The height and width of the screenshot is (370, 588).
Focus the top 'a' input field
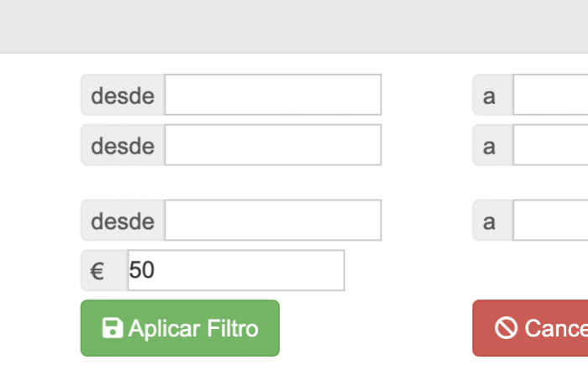550,95
